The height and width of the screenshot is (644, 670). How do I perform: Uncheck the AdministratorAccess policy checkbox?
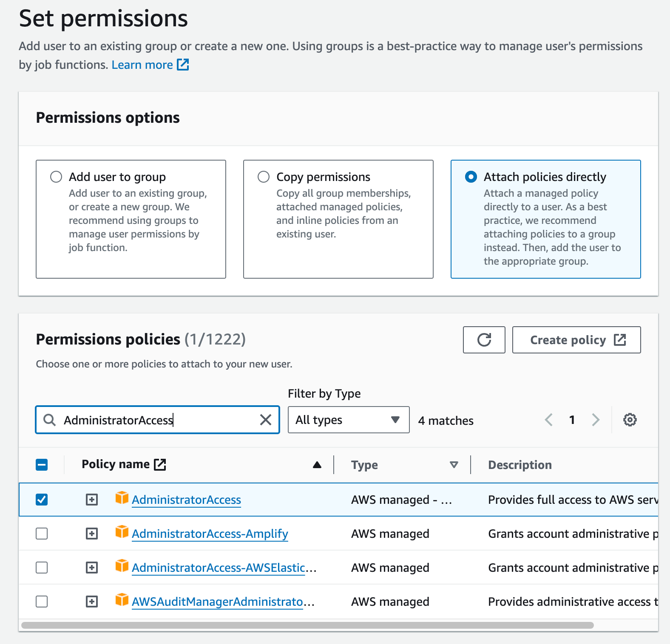pos(42,500)
